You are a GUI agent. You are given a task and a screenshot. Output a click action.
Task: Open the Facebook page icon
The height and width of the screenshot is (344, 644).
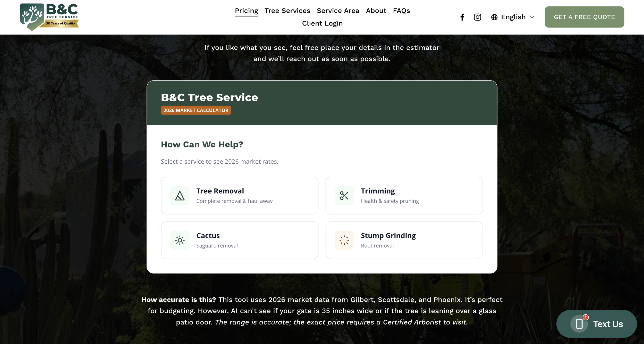coord(462,17)
